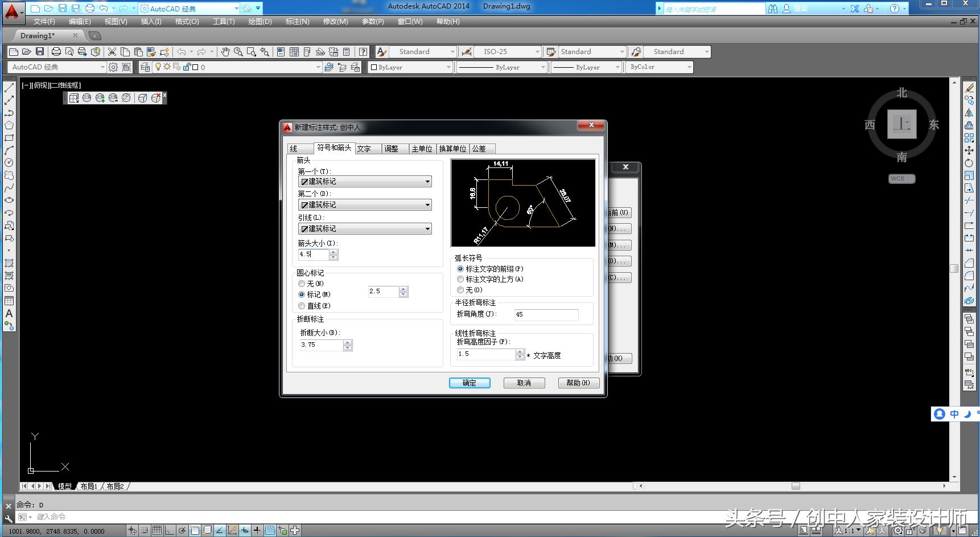Image resolution: width=980 pixels, height=537 pixels.
Task: Toggle Grid Display in the status bar
Action: click(157, 530)
